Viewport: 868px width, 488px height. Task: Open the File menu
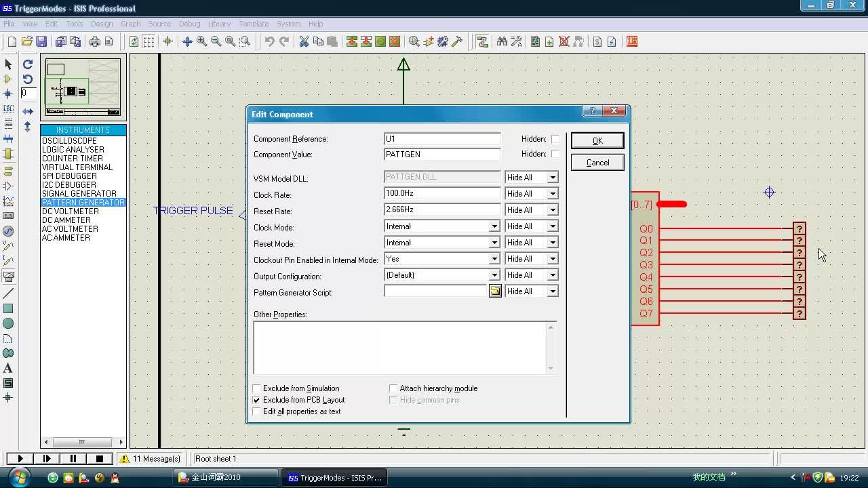click(x=9, y=24)
